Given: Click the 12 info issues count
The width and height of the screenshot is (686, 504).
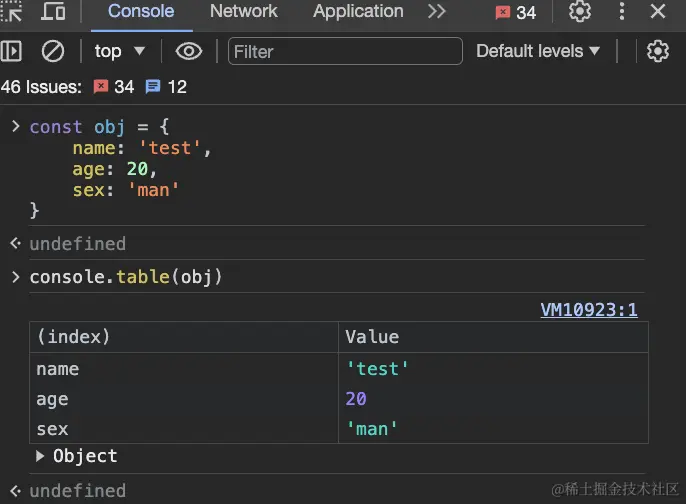Looking at the screenshot, I should tap(166, 87).
